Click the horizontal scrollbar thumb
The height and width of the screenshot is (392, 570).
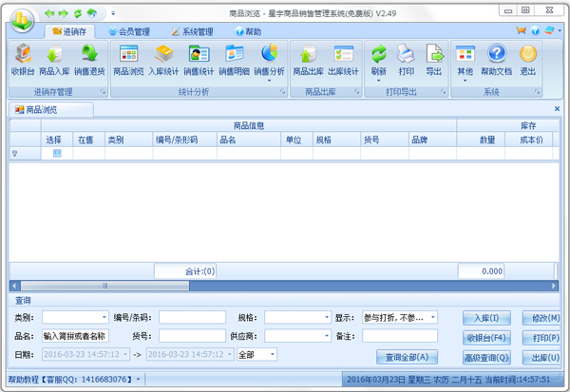[x=104, y=286]
